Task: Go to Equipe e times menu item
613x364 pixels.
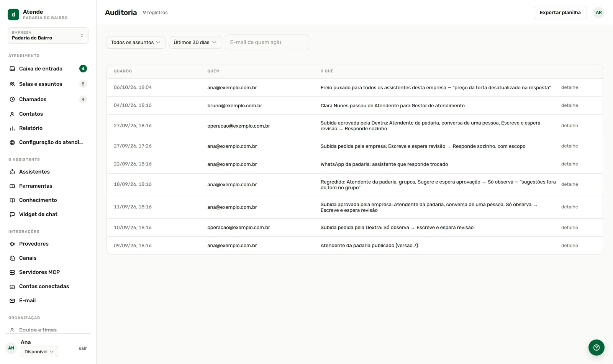Action: [x=38, y=330]
